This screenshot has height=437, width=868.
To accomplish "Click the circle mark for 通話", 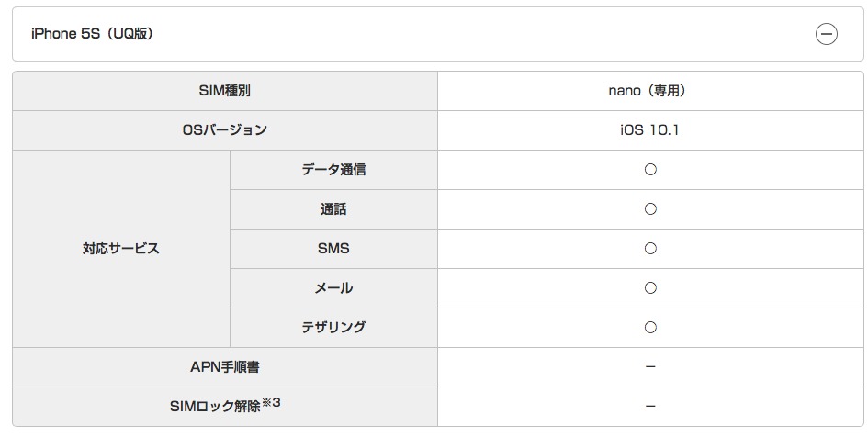I will [650, 209].
